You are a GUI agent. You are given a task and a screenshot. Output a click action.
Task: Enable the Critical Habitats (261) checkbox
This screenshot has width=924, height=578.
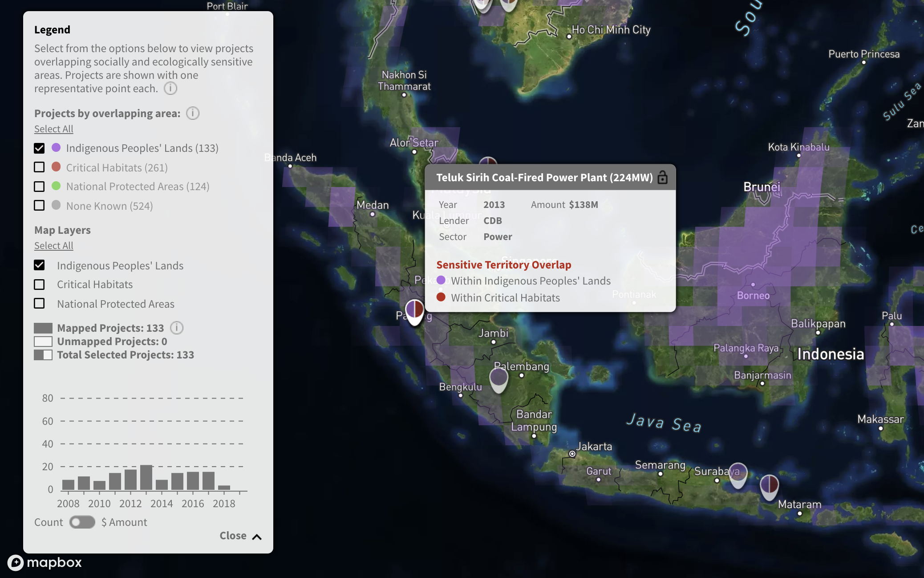point(39,167)
